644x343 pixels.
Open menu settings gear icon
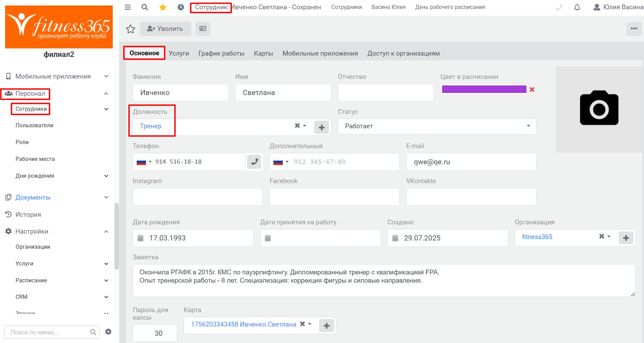(108, 332)
